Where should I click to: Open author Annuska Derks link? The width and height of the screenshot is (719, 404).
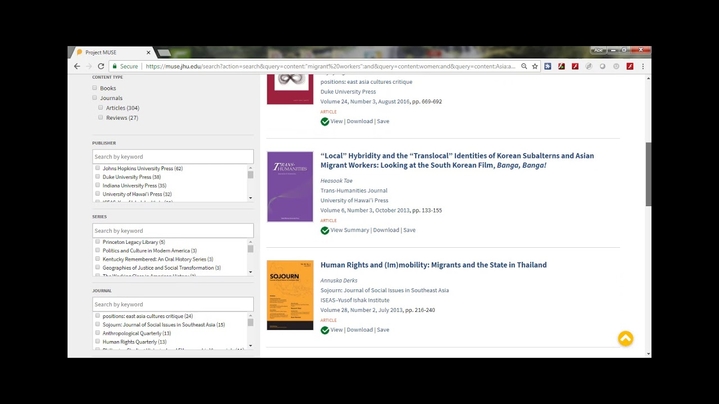click(x=339, y=280)
